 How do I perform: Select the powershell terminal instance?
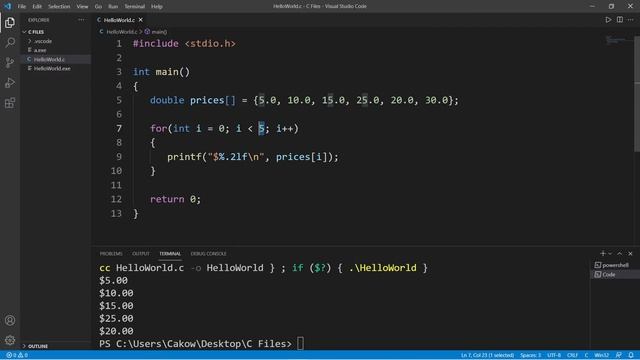(x=614, y=265)
